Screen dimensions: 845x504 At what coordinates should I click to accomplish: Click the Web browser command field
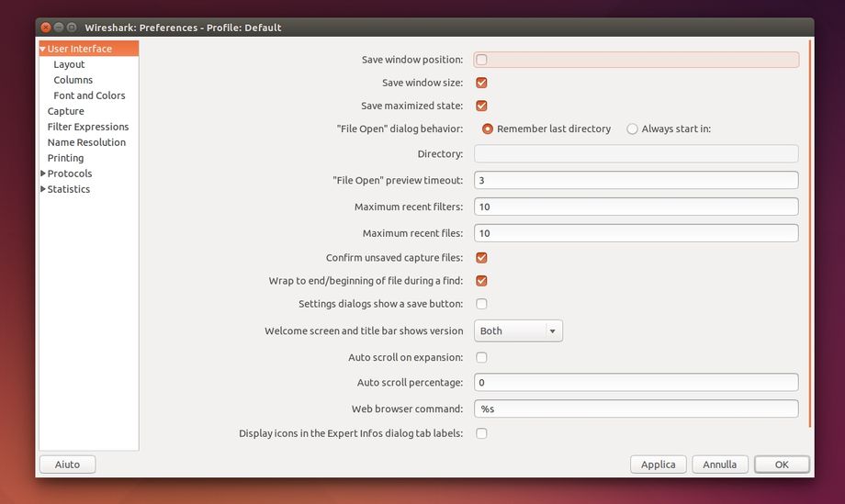tap(636, 409)
